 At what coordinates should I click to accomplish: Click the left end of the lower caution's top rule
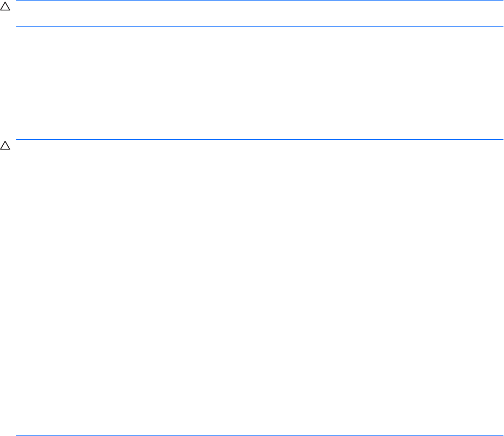18,140
